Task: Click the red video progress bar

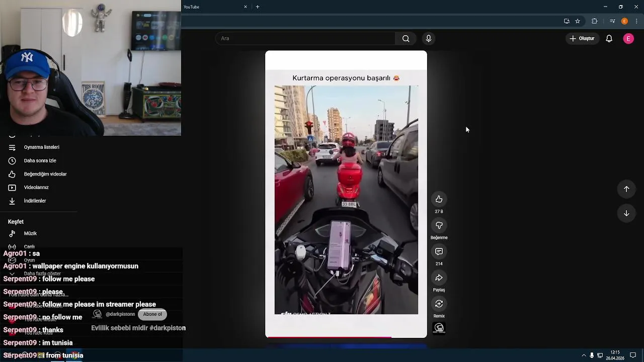Action: pyautogui.click(x=330, y=337)
